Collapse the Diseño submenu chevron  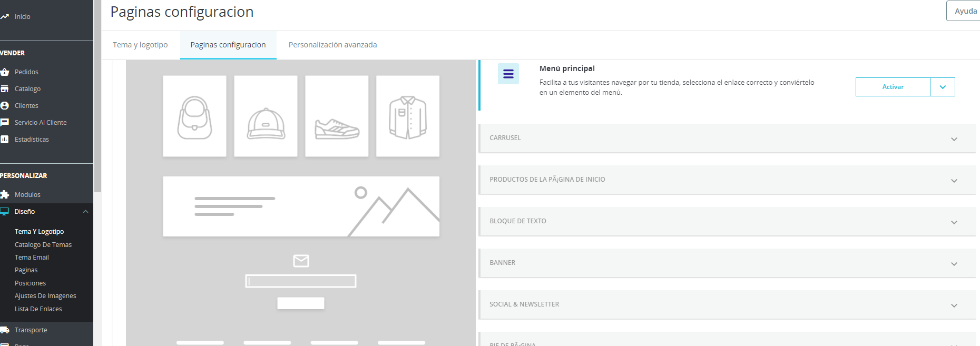(85, 212)
